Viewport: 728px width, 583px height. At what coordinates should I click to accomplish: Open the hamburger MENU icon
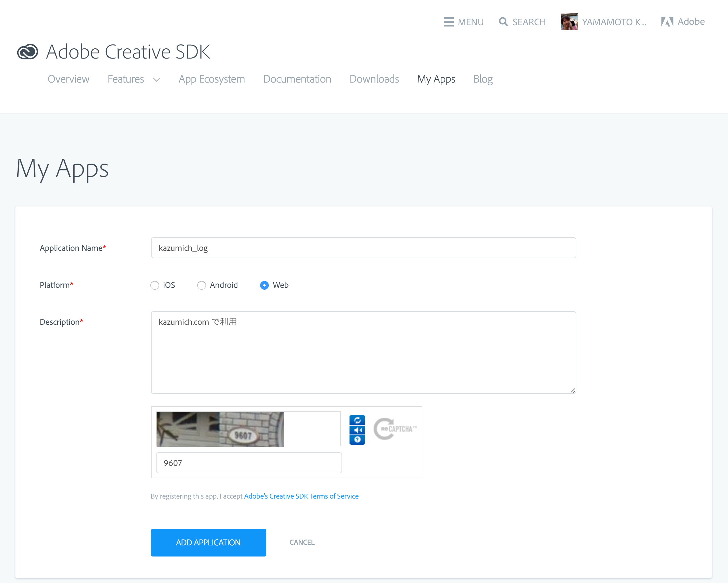[448, 22]
